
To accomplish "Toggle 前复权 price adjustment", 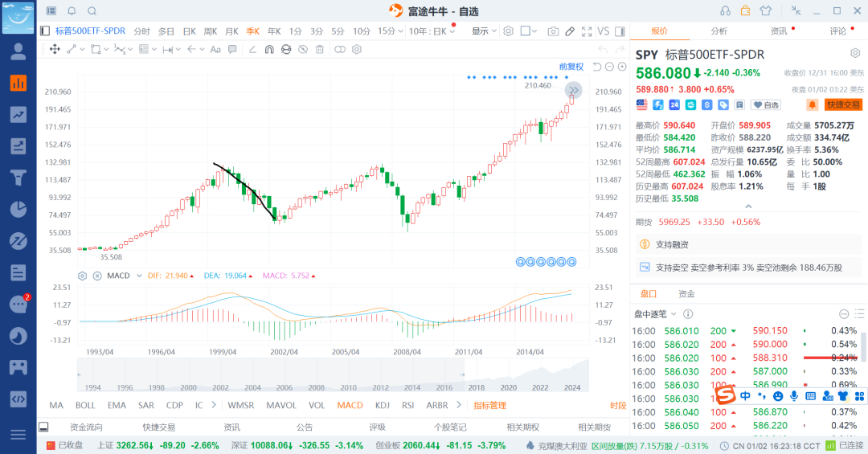I will 571,67.
